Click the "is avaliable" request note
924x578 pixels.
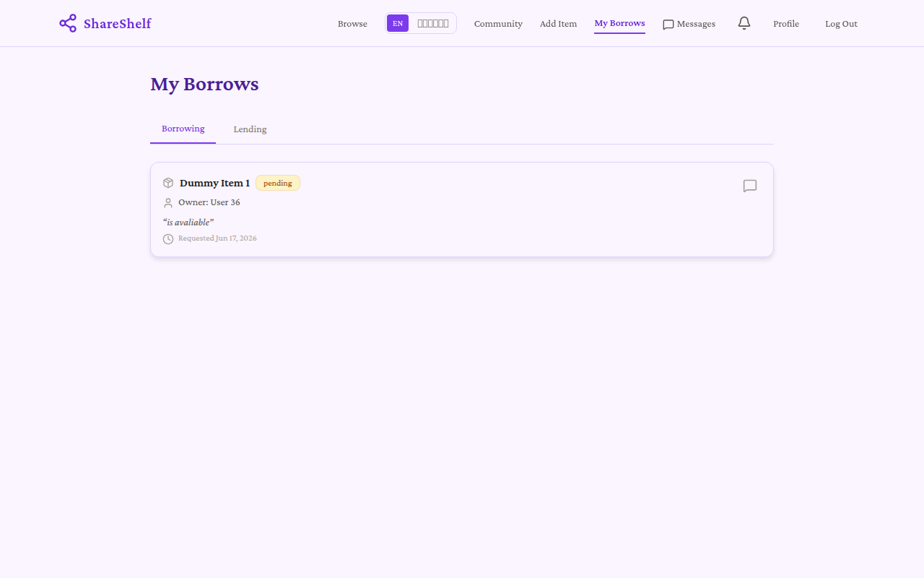tap(188, 222)
